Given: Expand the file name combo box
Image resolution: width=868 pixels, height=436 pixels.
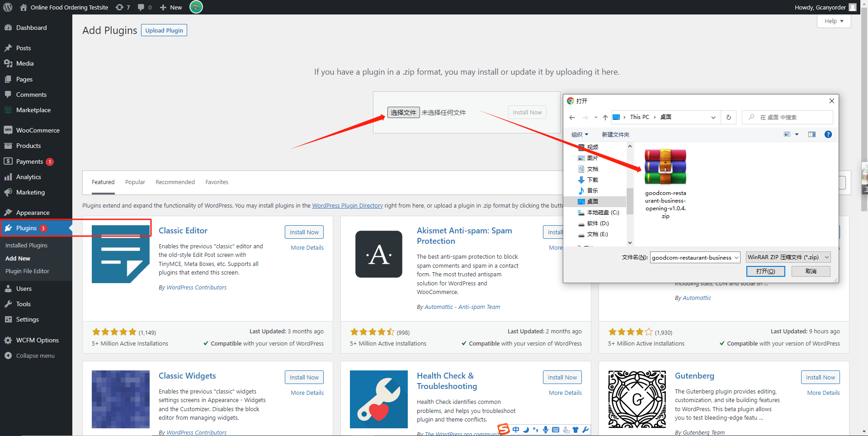Looking at the screenshot, I should (736, 258).
